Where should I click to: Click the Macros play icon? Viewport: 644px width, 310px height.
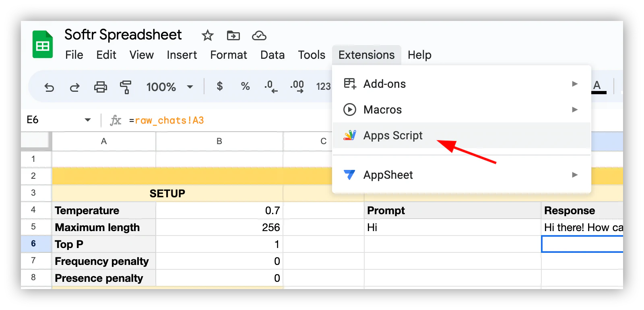[350, 110]
